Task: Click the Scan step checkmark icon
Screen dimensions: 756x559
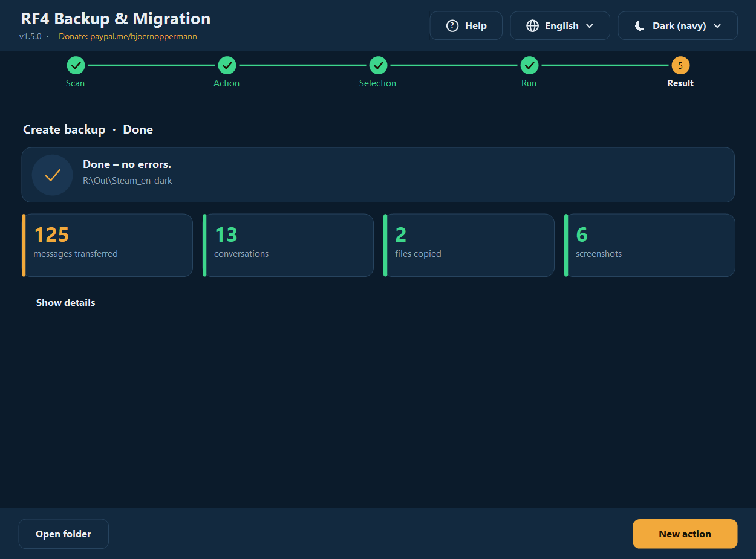Action: pos(76,65)
